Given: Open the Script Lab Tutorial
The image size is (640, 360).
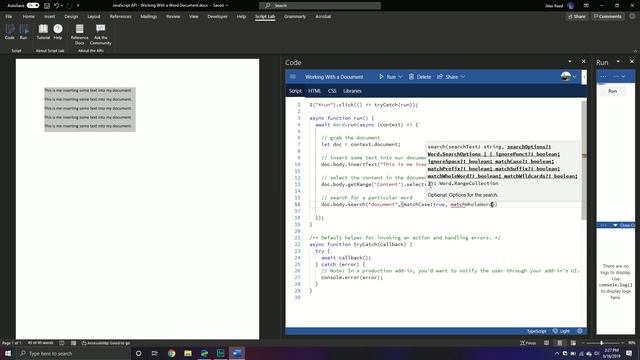Looking at the screenshot, I should (43, 32).
